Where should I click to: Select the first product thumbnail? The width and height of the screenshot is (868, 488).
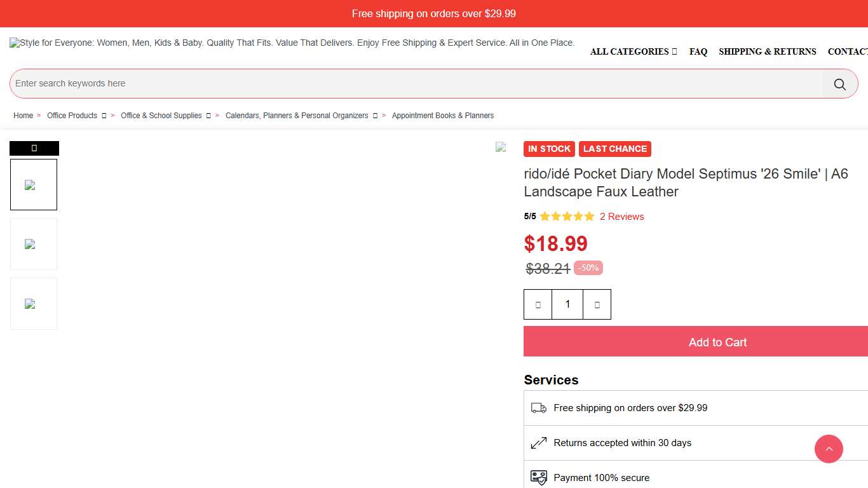coord(34,185)
